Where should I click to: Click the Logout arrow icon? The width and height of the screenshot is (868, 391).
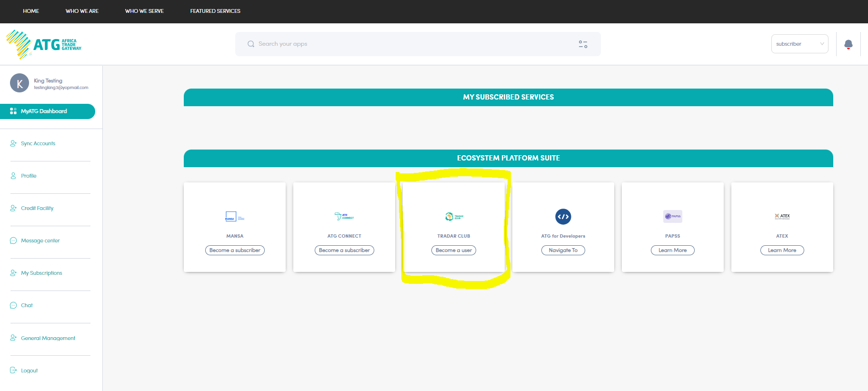tap(13, 370)
